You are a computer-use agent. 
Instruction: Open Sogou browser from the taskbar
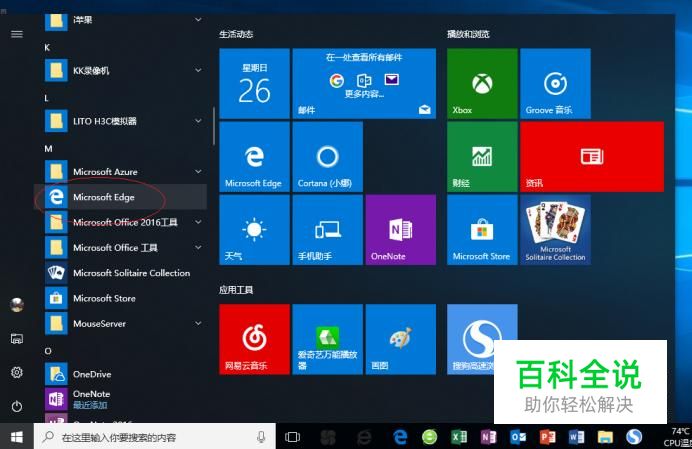pyautogui.click(x=634, y=437)
